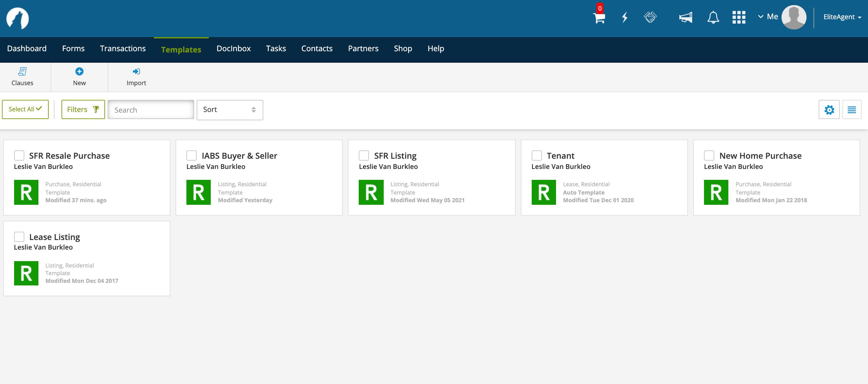
Task: Switch to list view icon
Action: tap(851, 110)
